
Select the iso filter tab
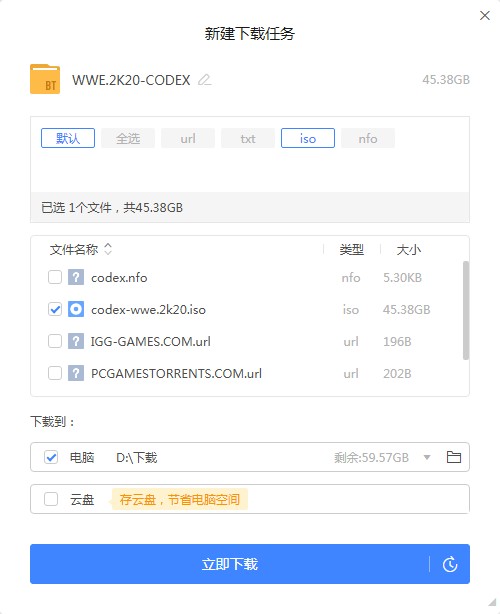[308, 138]
